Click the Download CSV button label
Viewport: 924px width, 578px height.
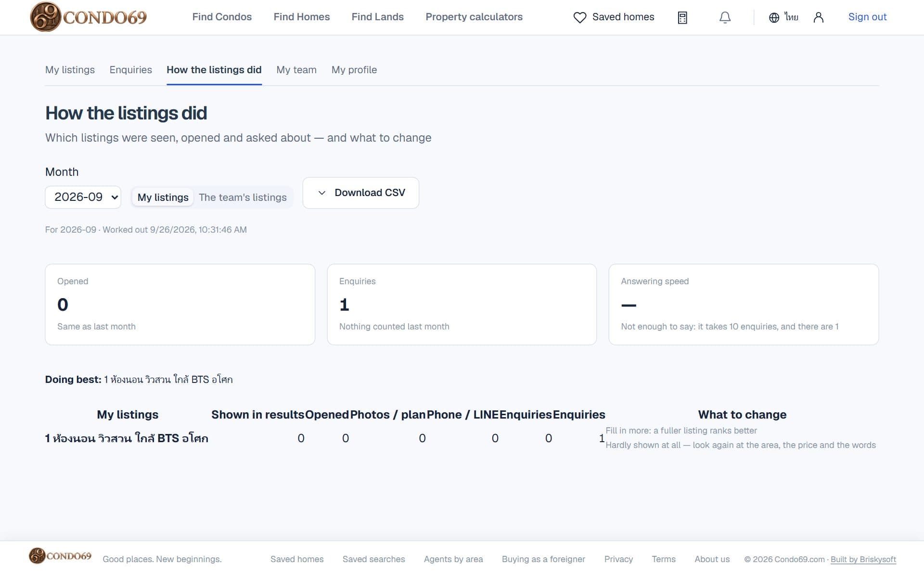pyautogui.click(x=370, y=193)
